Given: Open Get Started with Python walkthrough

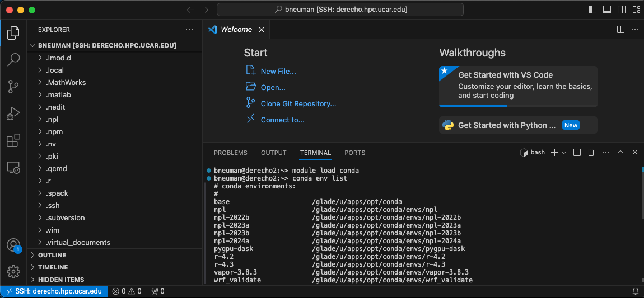Looking at the screenshot, I should [518, 125].
